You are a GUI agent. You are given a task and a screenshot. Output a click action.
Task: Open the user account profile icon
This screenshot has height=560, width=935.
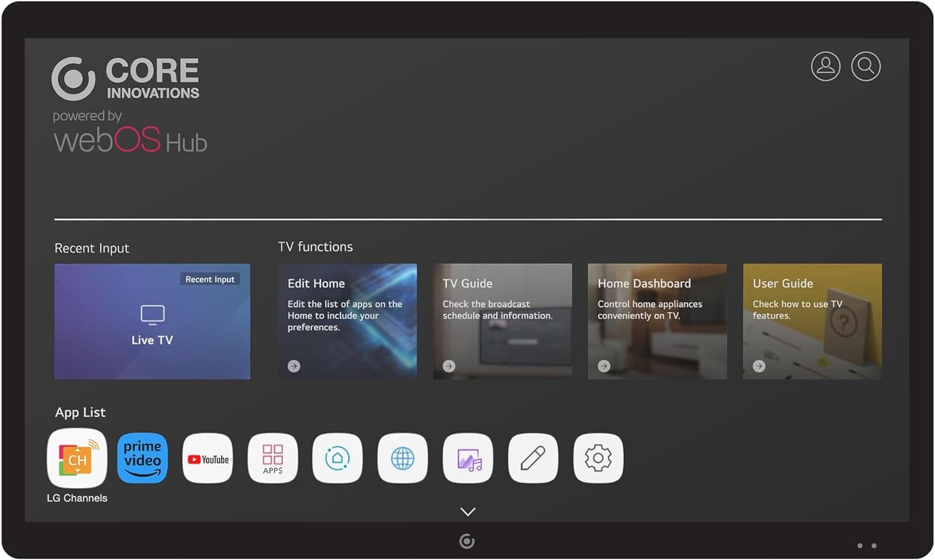825,66
